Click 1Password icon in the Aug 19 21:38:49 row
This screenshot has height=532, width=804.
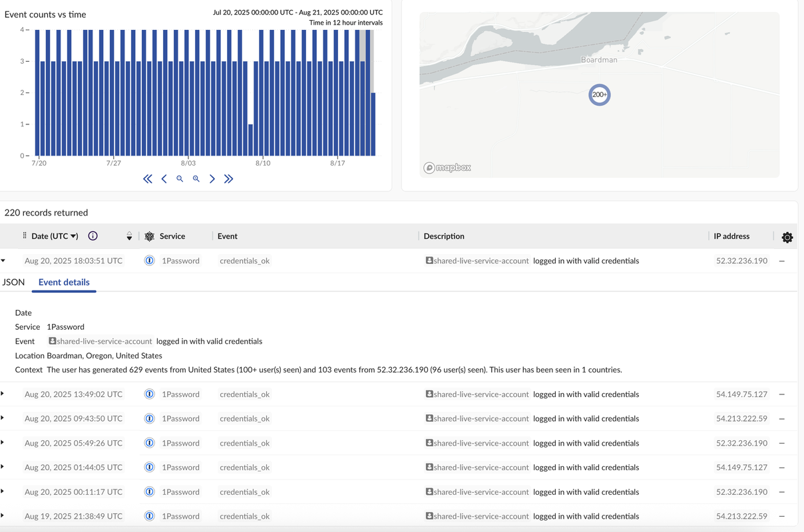pos(150,516)
